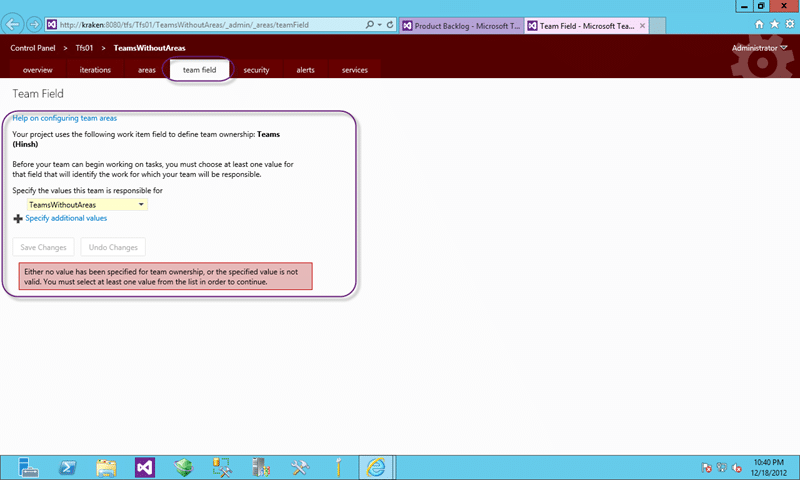Image resolution: width=800 pixels, height=480 pixels.
Task: Open the crossed hammer and wrench taskbar icon
Action: tap(299, 467)
